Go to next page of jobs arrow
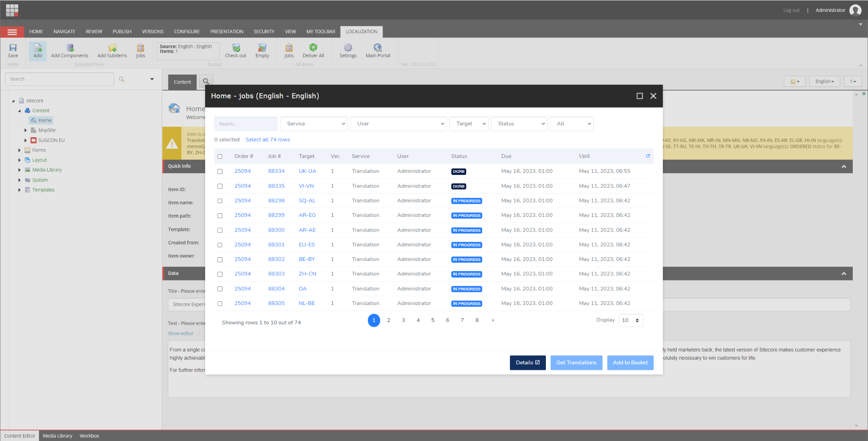This screenshot has height=441, width=868. pos(493,320)
